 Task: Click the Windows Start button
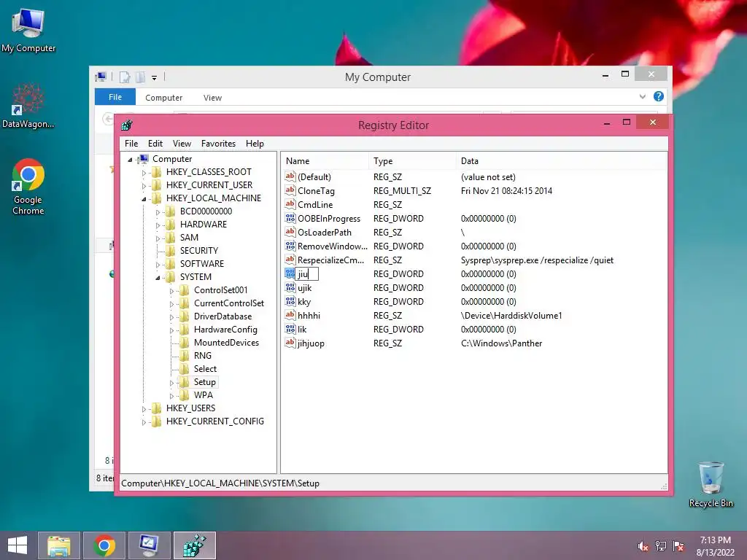click(18, 545)
